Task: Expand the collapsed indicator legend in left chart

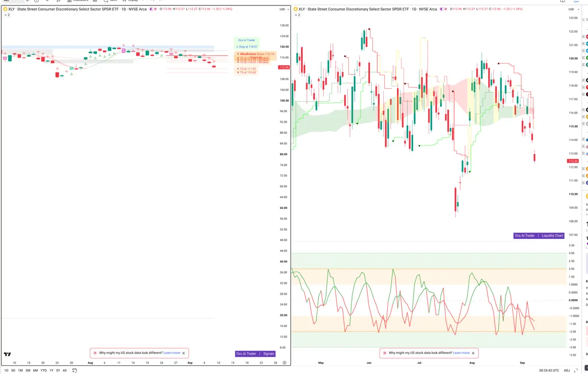Action: point(6,15)
